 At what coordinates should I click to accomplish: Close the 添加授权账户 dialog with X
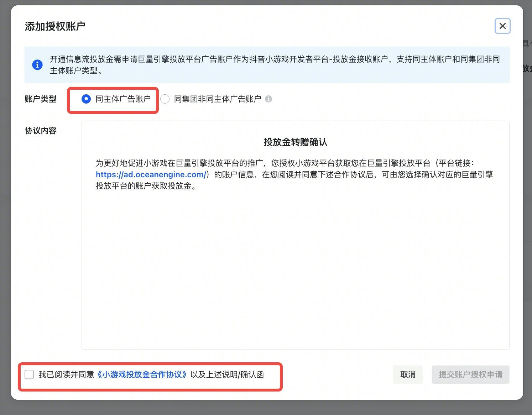click(x=502, y=26)
